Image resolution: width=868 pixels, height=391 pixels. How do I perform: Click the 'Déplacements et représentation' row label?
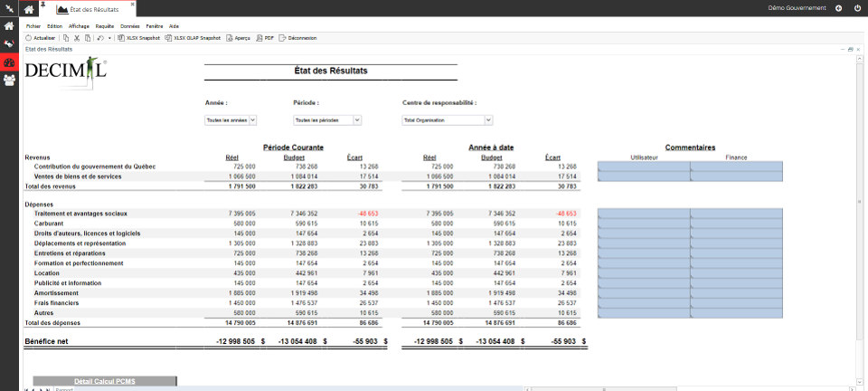coord(80,243)
